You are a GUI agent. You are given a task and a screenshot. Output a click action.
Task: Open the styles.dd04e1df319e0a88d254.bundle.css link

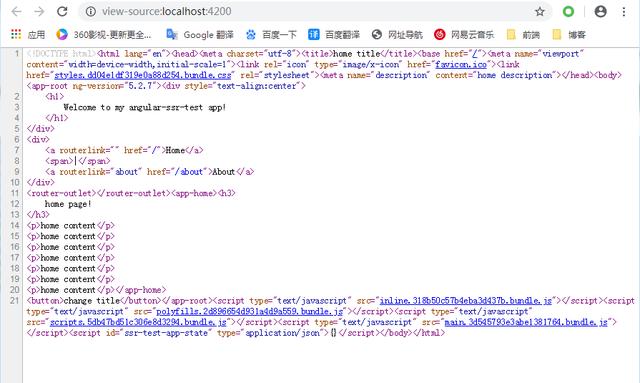(142, 75)
